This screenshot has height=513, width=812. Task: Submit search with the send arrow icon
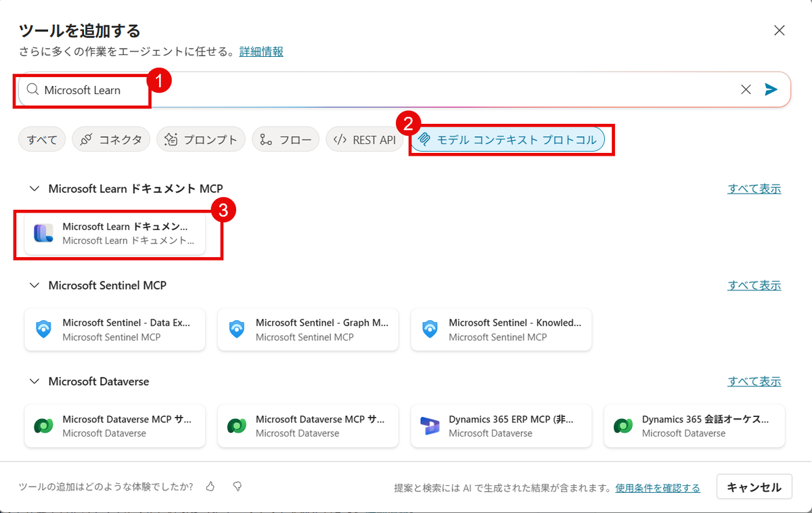pos(771,89)
